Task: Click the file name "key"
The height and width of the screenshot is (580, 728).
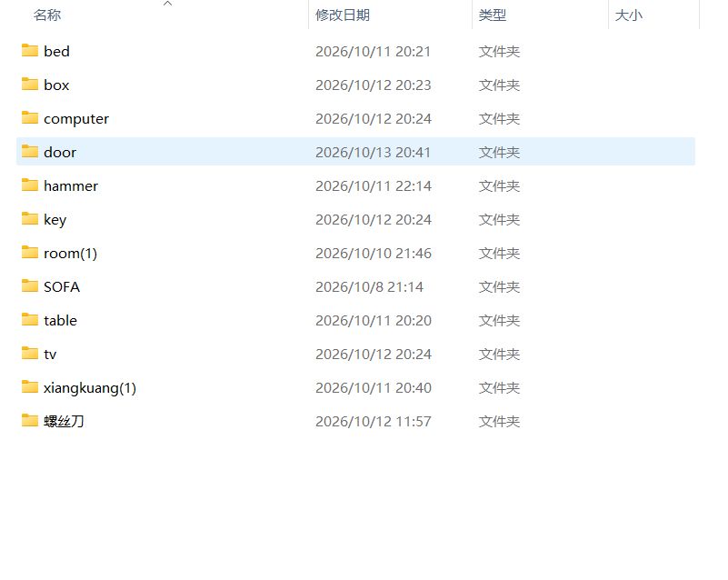Action: (x=55, y=220)
